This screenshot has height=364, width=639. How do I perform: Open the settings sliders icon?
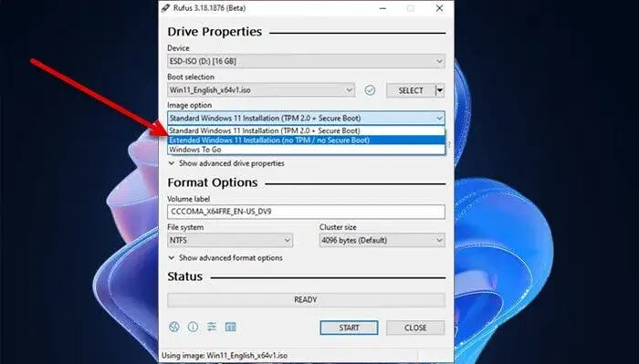click(212, 327)
